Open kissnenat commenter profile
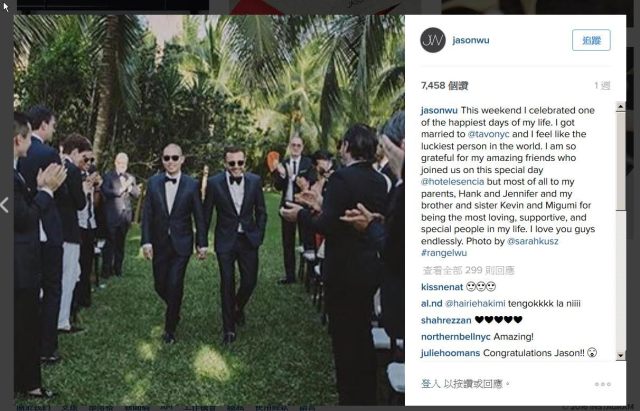 click(x=442, y=287)
